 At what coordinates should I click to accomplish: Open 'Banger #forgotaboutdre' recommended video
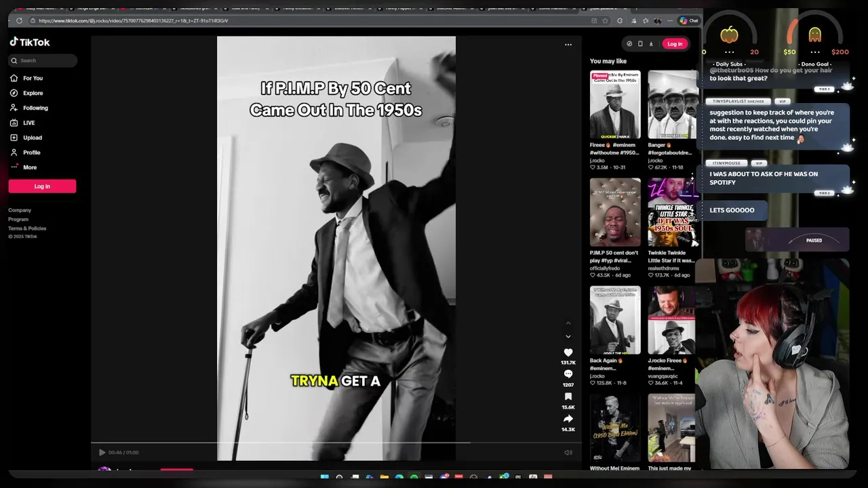(673, 105)
